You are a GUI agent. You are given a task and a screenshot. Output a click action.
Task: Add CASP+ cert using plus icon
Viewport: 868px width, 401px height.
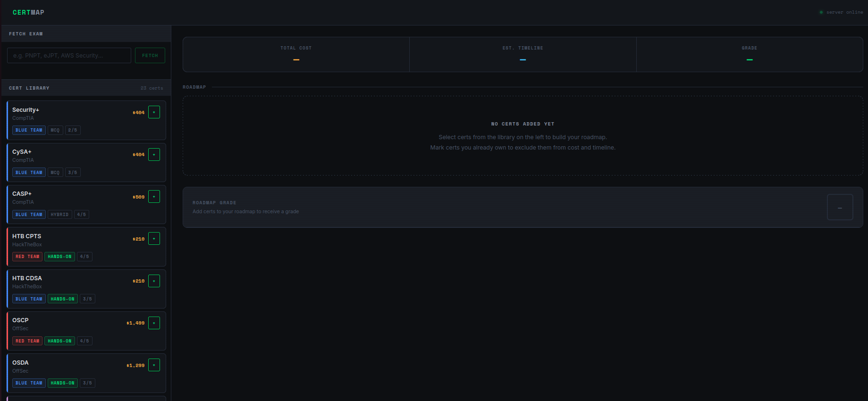point(154,197)
